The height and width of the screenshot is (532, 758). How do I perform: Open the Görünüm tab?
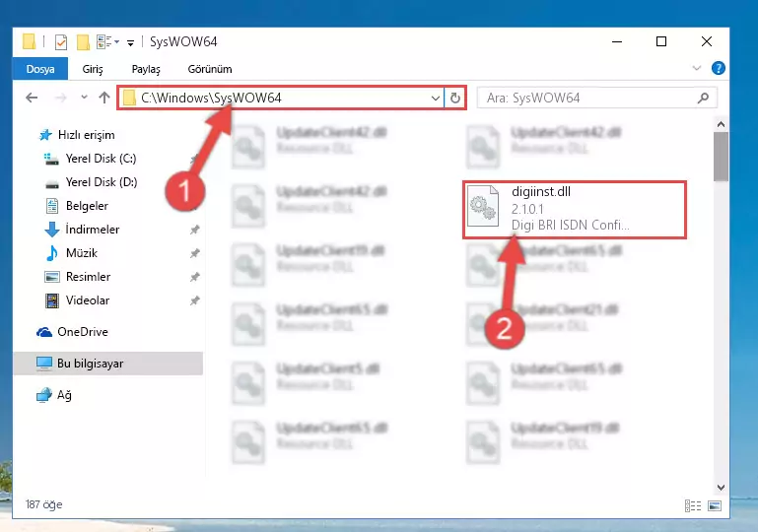[210, 69]
